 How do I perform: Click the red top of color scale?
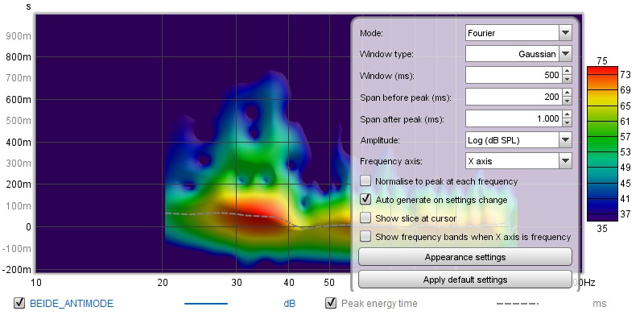click(x=602, y=70)
